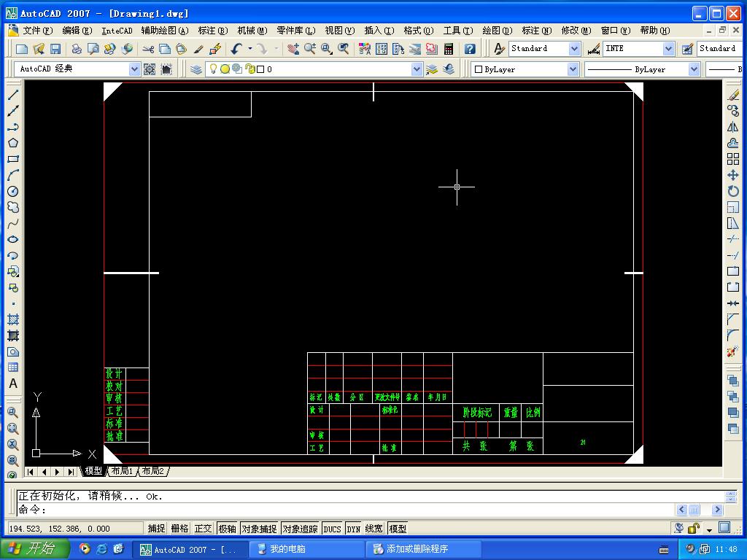Select the Arc tool
The height and width of the screenshot is (560, 747).
[13, 175]
